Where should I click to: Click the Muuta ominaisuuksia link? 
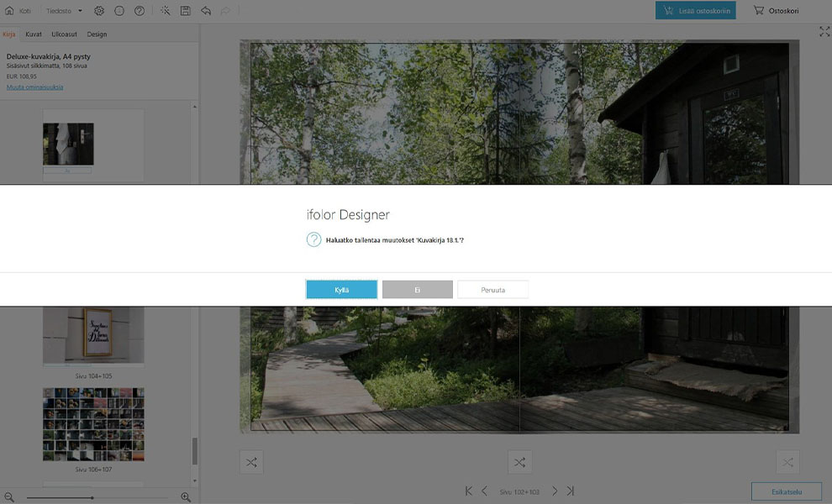click(34, 87)
